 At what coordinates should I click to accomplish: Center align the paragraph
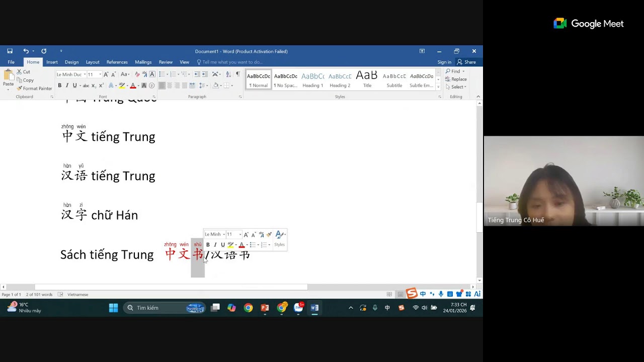(x=170, y=85)
